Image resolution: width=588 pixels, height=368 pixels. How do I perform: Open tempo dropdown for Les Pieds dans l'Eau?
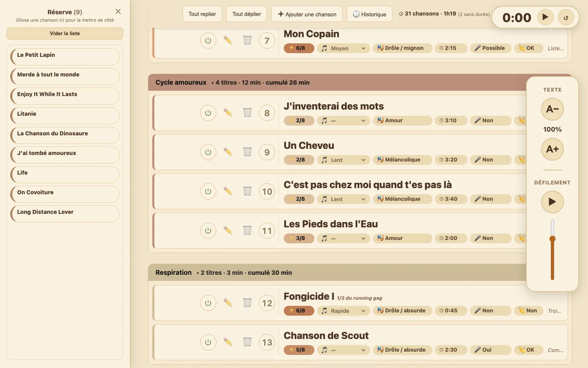343,238
